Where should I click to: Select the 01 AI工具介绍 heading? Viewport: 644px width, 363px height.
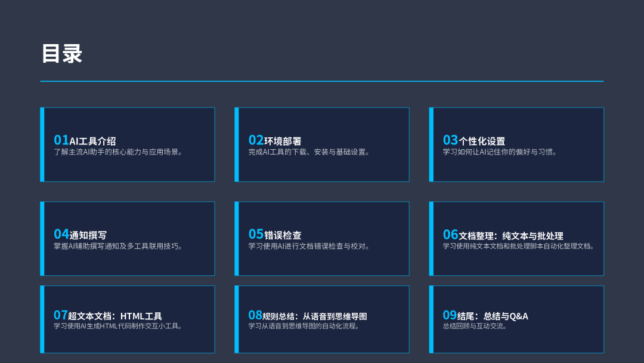(x=85, y=140)
